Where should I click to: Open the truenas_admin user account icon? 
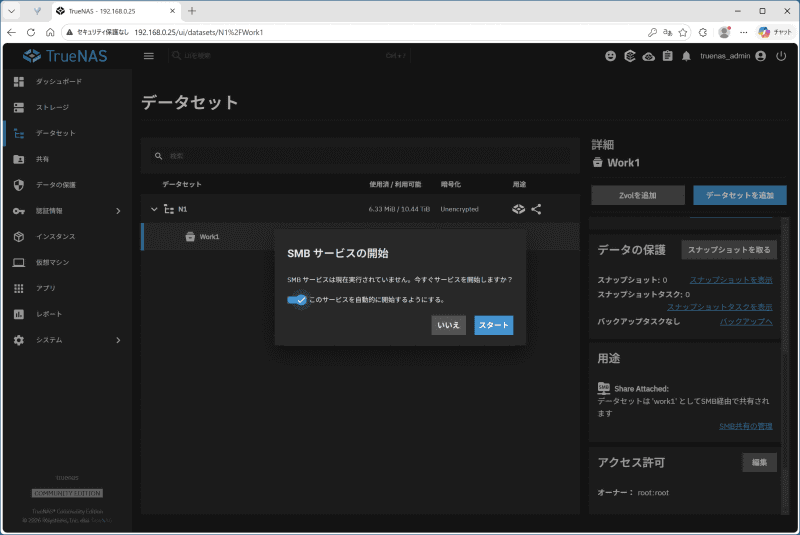click(x=761, y=56)
